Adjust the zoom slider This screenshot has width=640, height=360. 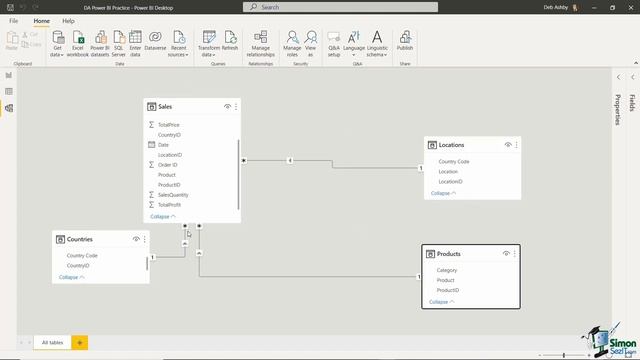pyautogui.click(x=564, y=356)
